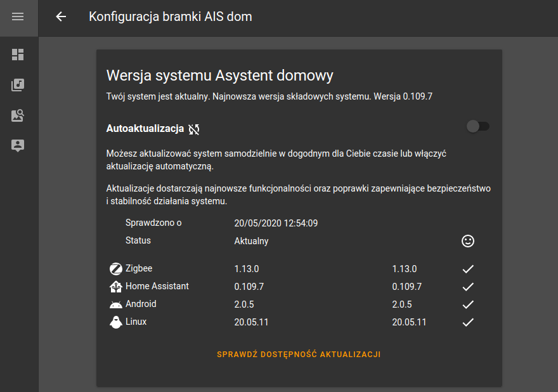Image resolution: width=558 pixels, height=392 pixels.
Task: Click heading Wersja systemu Asystent domowy
Action: click(220, 75)
